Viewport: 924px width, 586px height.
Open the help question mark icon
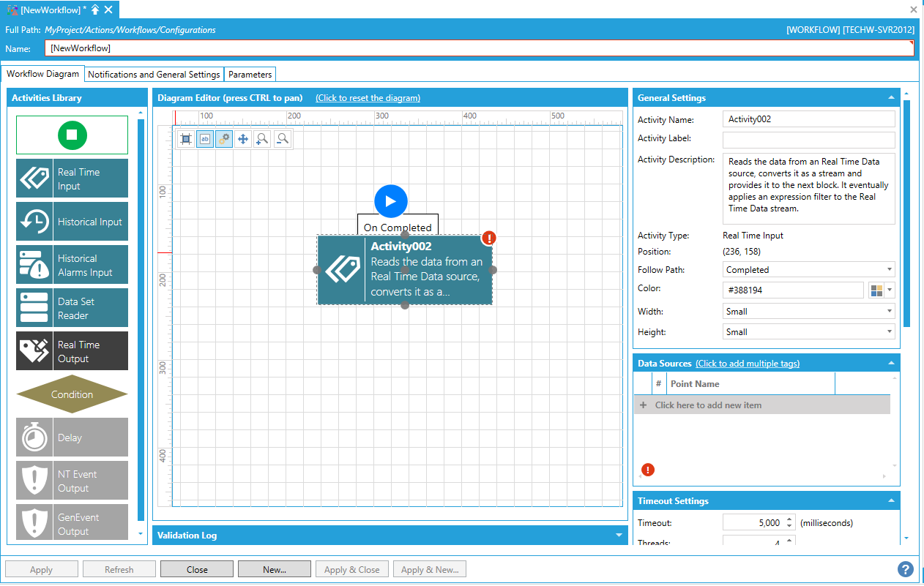906,569
